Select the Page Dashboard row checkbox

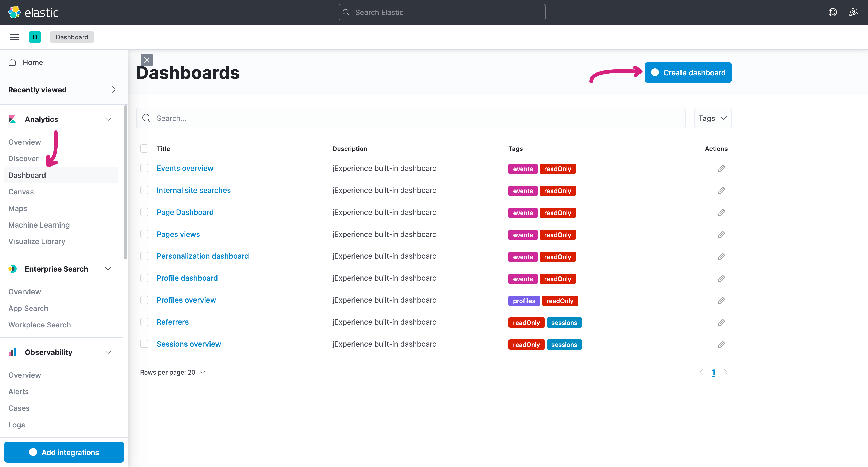click(x=144, y=212)
